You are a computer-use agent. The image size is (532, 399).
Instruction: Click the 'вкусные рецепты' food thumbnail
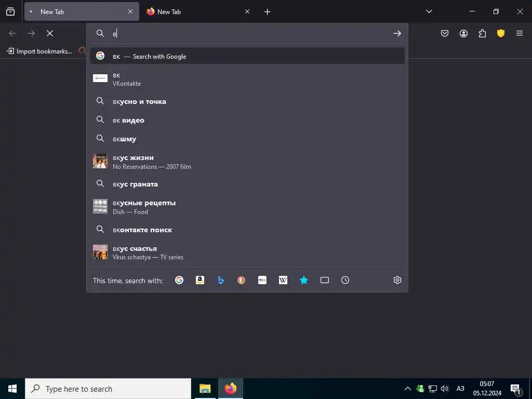[x=100, y=206]
